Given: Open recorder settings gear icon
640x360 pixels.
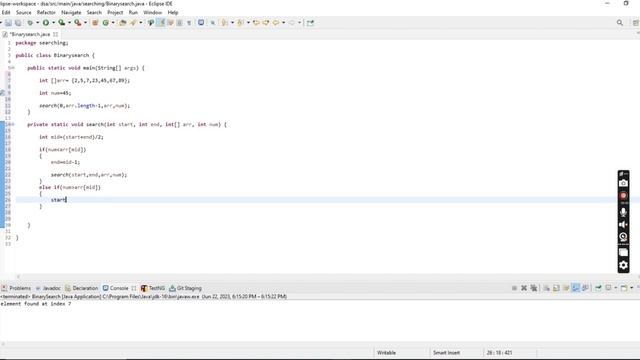Looking at the screenshot, I should [623, 265].
